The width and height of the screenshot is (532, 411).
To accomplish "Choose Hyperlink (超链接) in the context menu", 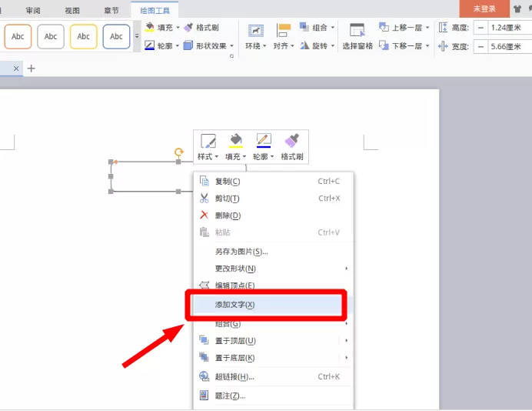I will click(x=274, y=376).
